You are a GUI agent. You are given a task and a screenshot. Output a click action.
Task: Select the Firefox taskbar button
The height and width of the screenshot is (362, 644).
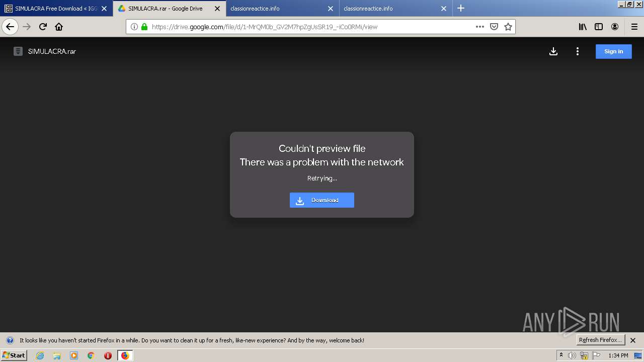coord(125,355)
